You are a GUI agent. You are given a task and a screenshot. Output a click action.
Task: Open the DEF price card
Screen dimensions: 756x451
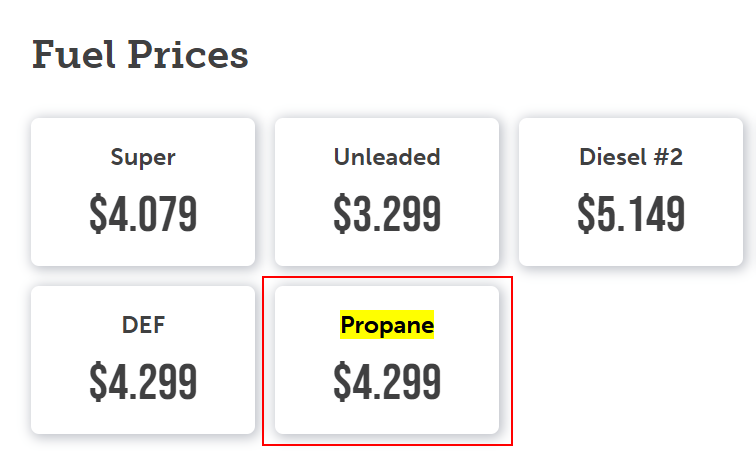pos(143,360)
